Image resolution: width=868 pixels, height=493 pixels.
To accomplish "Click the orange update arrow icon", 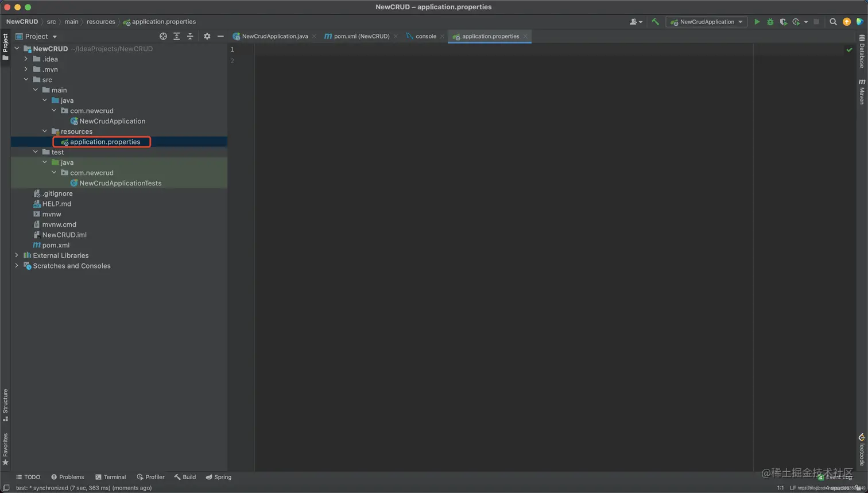I will (x=847, y=22).
